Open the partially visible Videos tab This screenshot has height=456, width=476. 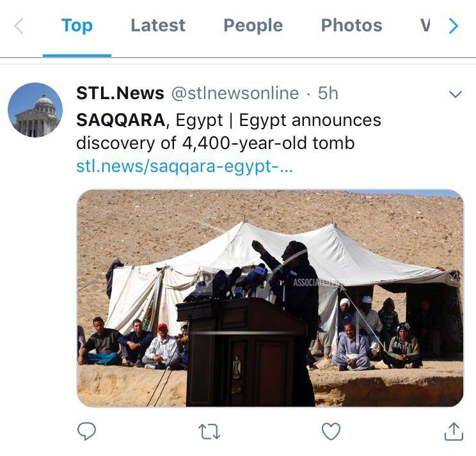[425, 26]
